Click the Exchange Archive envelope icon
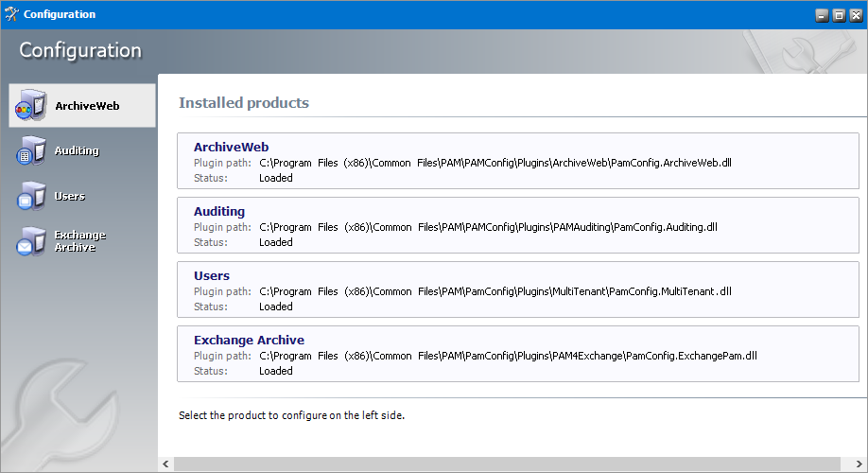This screenshot has height=473, width=868. (30, 241)
